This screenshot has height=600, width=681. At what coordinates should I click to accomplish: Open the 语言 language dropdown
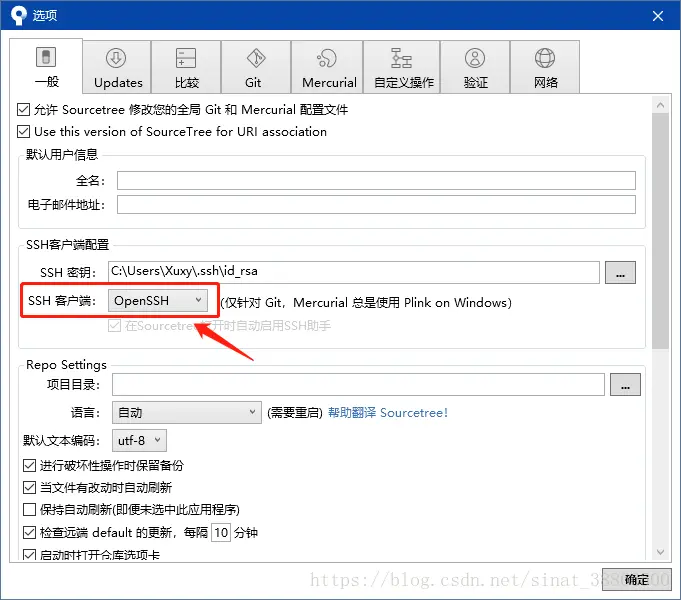coord(187,412)
